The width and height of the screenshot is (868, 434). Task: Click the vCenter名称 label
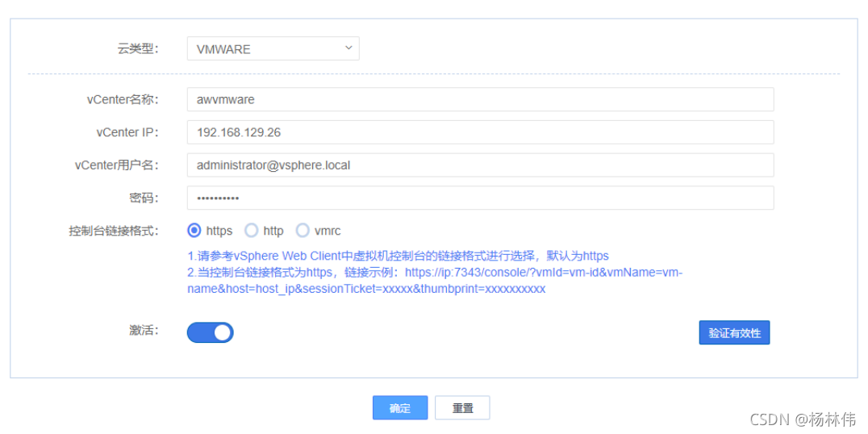pyautogui.click(x=123, y=100)
